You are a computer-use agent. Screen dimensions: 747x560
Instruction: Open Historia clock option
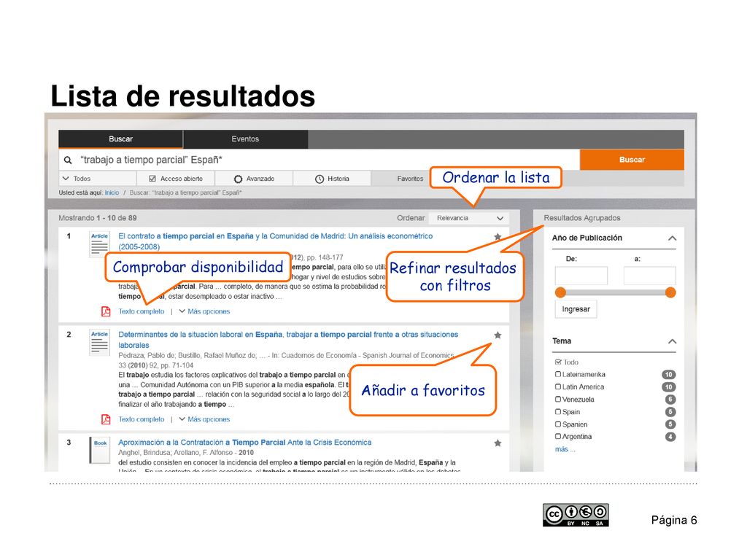tap(332, 179)
